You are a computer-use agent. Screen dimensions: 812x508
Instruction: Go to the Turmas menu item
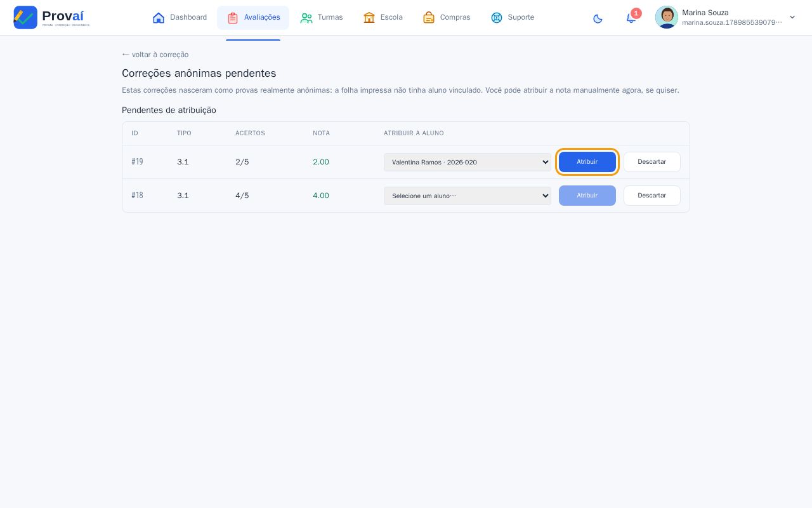[322, 18]
